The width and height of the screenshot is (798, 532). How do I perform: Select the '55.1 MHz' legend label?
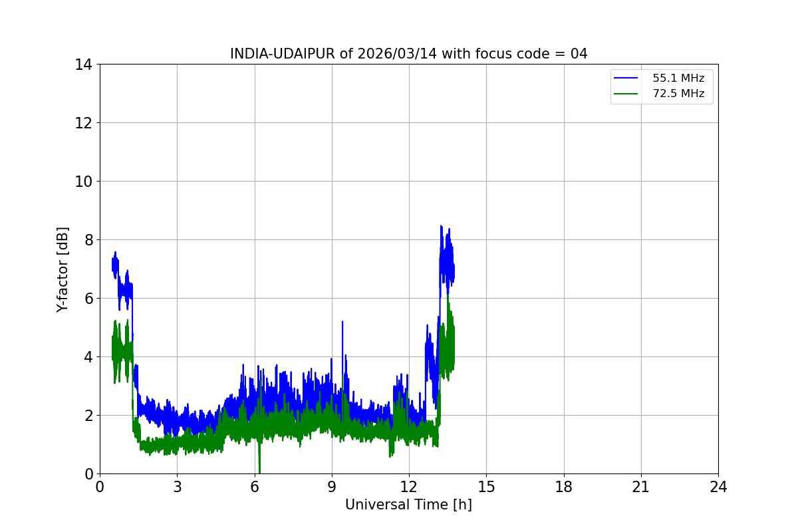678,78
